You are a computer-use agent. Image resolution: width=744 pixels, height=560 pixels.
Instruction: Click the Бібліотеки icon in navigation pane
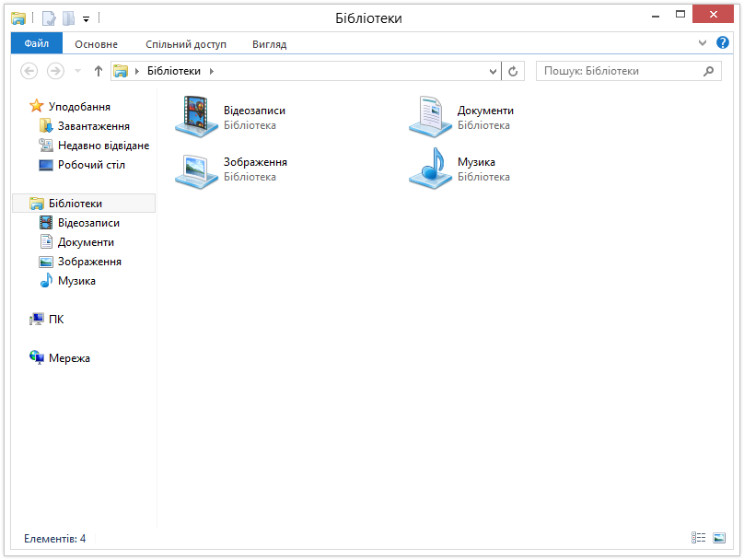tap(37, 204)
